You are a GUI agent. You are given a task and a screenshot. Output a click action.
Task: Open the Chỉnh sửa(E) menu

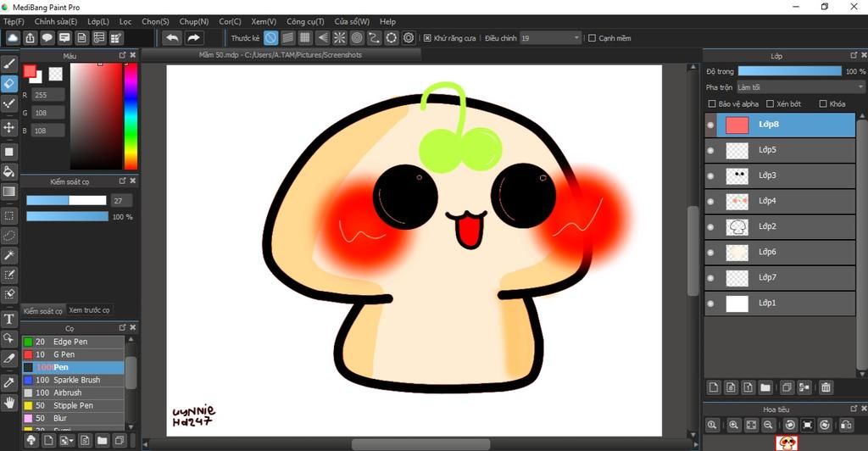56,21
